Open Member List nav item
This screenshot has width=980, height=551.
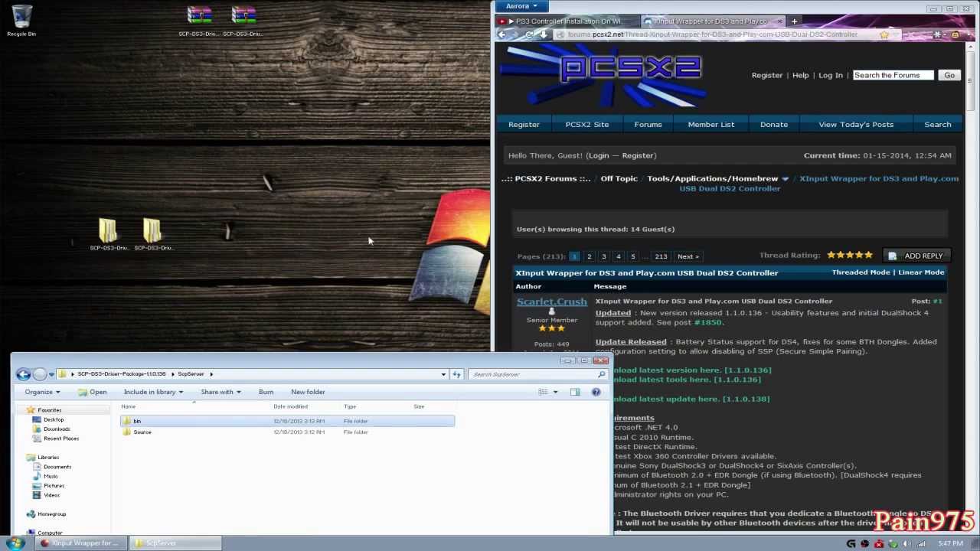(x=710, y=125)
